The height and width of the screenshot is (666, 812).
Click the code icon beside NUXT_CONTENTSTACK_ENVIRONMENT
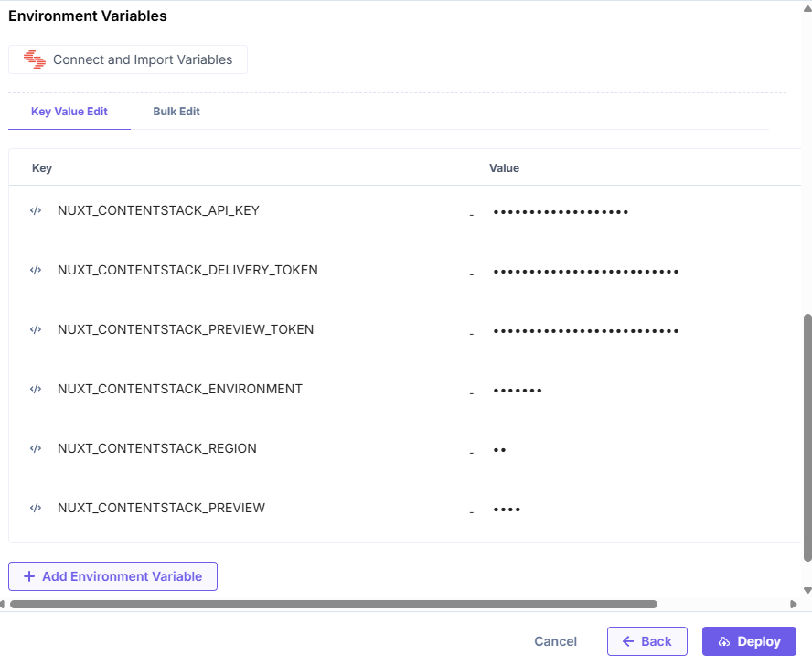click(x=36, y=389)
